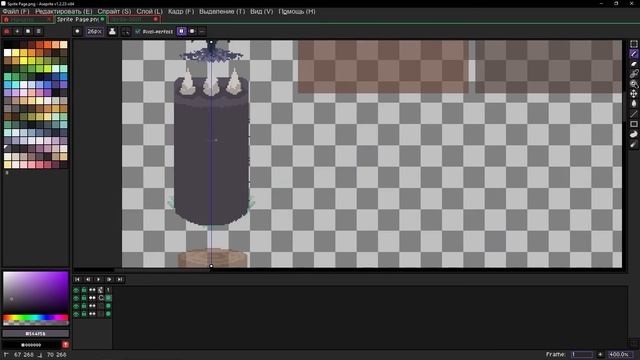Toggle lock of all layers in timeline header
640x360 pixels.
click(x=84, y=290)
